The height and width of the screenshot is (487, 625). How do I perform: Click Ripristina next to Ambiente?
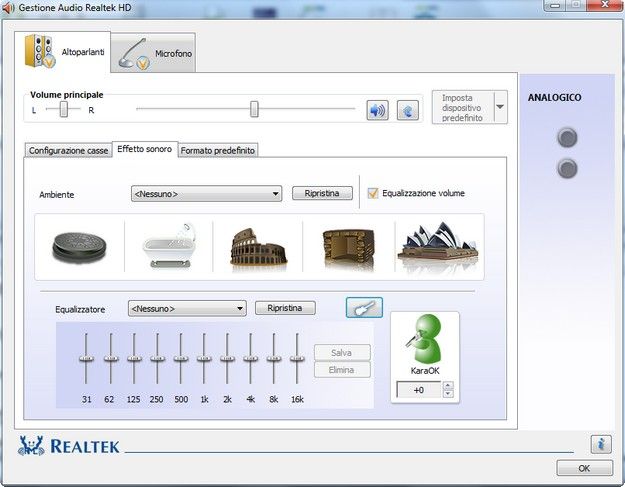click(x=322, y=193)
